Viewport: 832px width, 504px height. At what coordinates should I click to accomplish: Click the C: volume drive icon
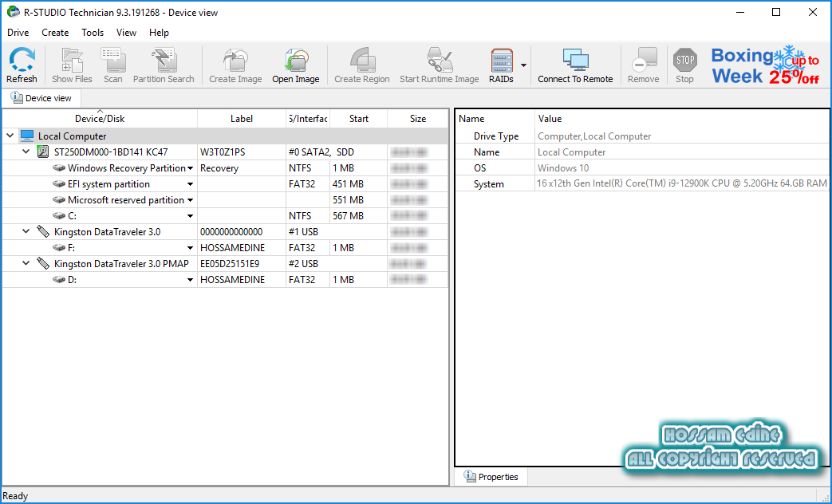coord(59,216)
